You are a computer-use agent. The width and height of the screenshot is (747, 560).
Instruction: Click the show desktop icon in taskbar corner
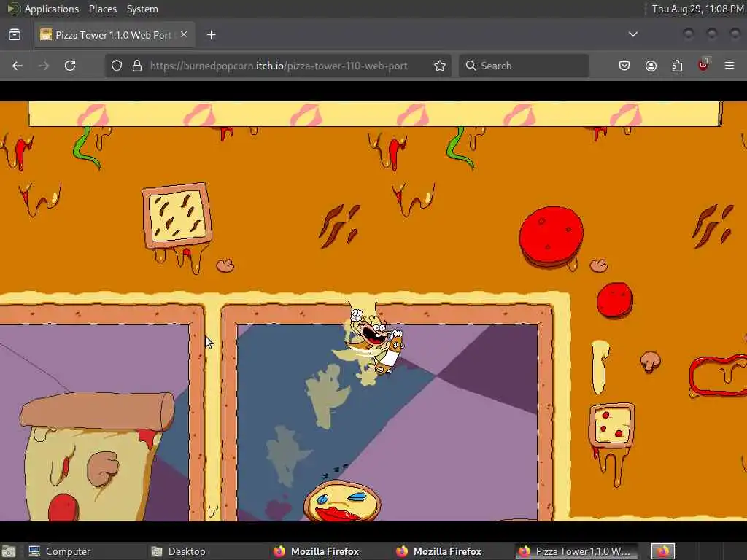point(9,551)
